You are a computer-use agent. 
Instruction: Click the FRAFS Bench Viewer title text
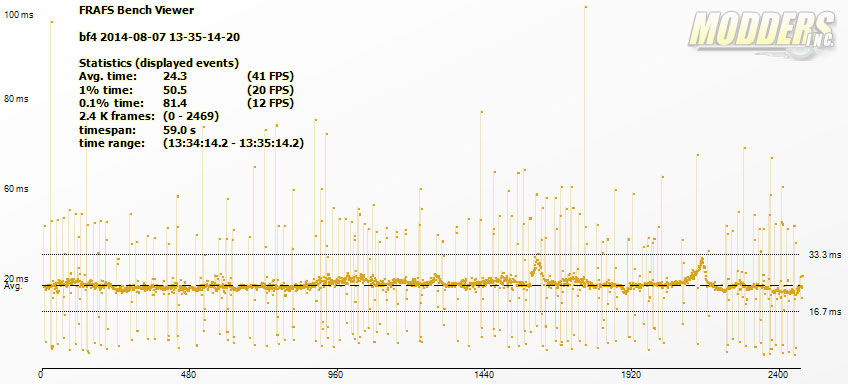pyautogui.click(x=136, y=10)
